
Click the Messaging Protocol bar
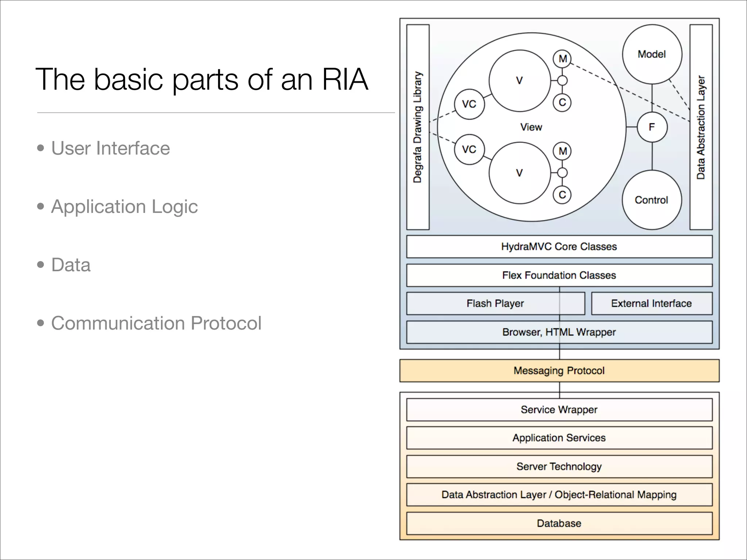(x=559, y=371)
